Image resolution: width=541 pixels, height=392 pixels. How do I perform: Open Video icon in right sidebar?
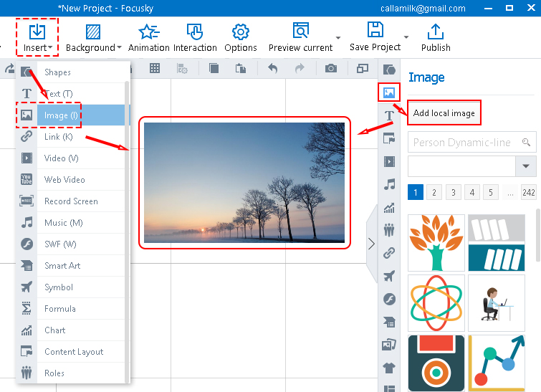pyautogui.click(x=389, y=161)
